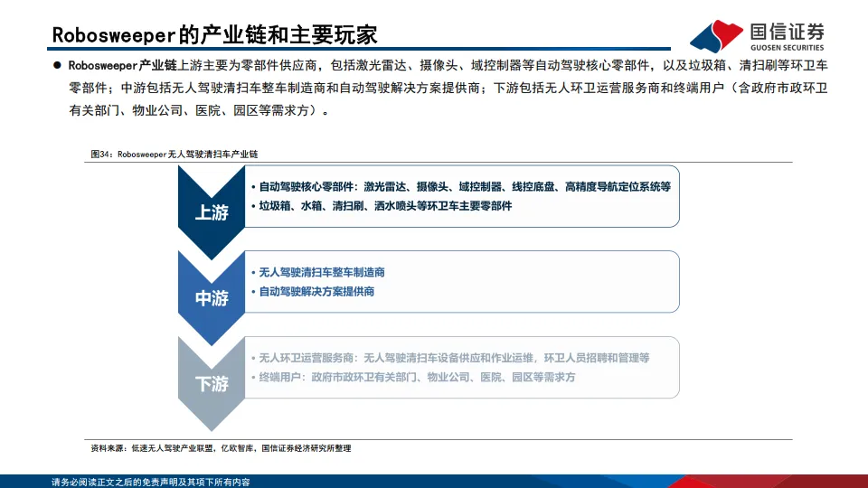The image size is (868, 488).
Task: Select the slide title Robosweeper的产业链和主要玩家
Action: [x=215, y=35]
